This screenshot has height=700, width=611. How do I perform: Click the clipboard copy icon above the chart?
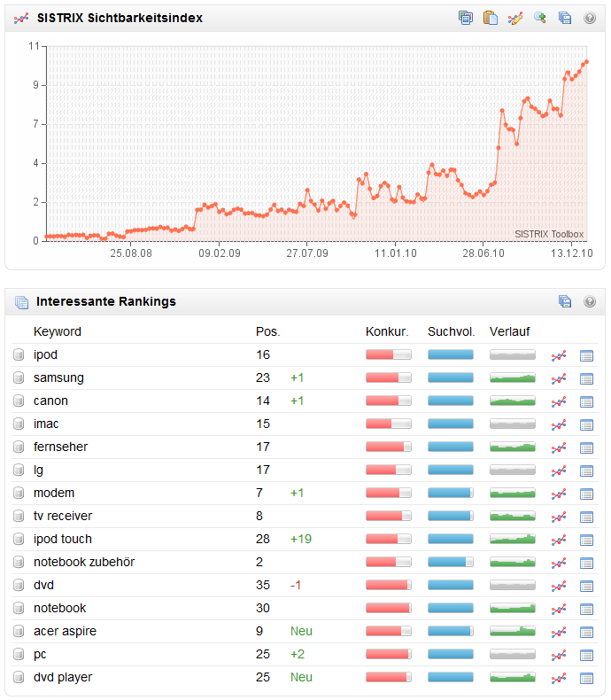tap(490, 18)
